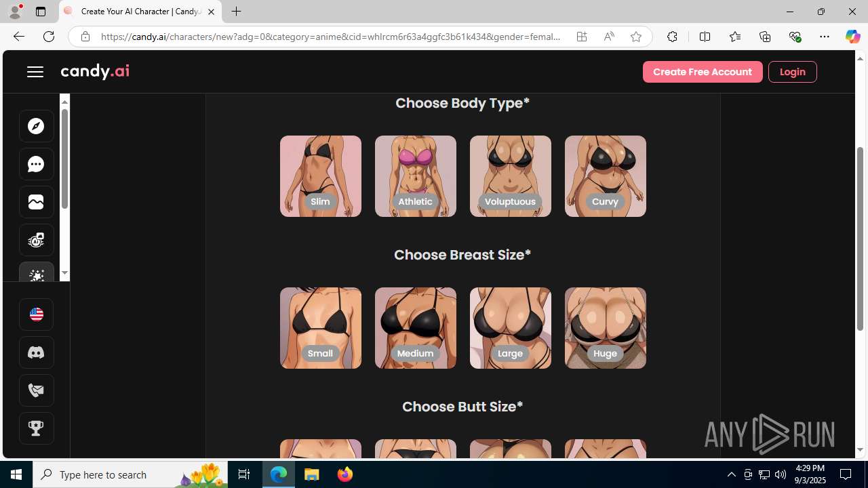Viewport: 868px width, 488px height.
Task: Open the notification center icon
Action: pos(846,474)
